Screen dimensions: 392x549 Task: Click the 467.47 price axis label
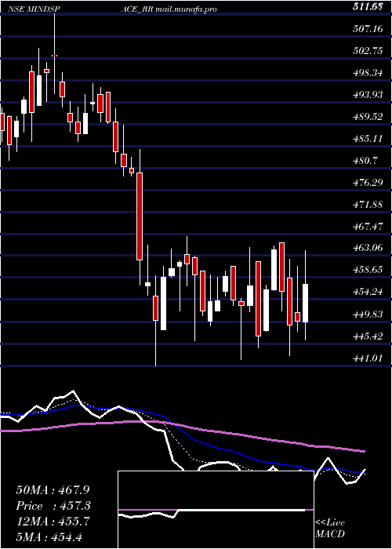click(368, 227)
